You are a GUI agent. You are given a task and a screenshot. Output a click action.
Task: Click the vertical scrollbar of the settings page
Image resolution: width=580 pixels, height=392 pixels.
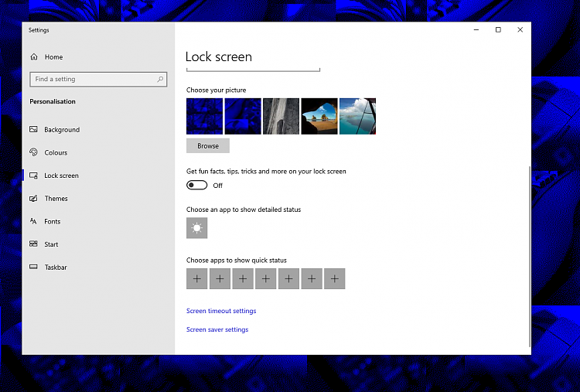click(x=530, y=256)
